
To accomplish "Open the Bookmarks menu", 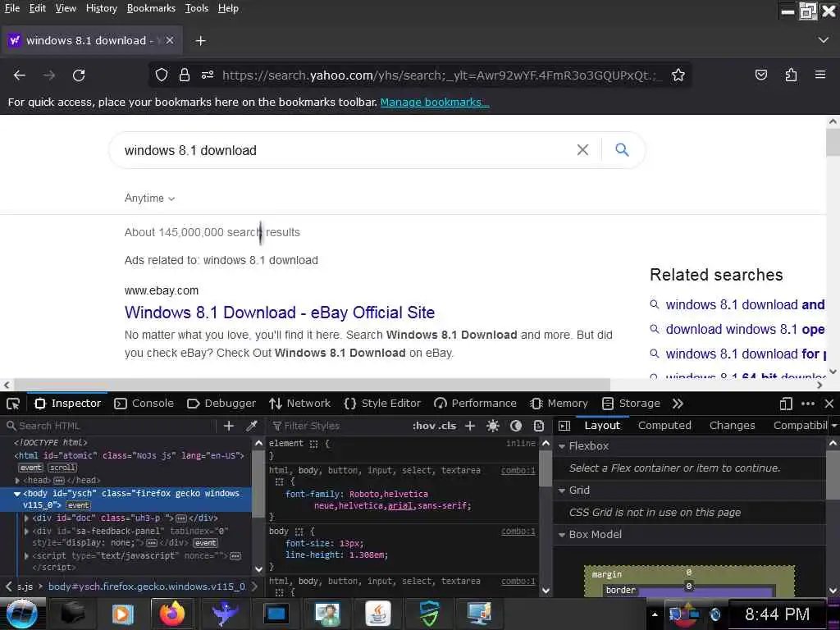I will [151, 8].
